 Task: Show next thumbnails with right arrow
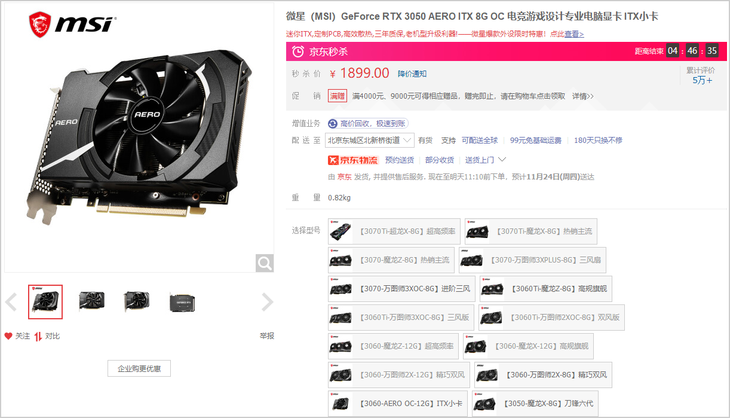click(267, 302)
